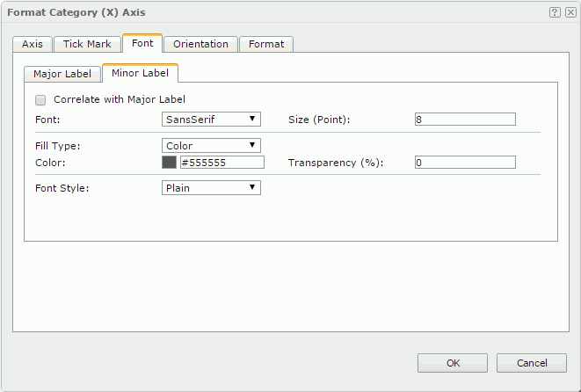581x392 pixels.
Task: Open the Tick Mark tab
Action: point(87,44)
